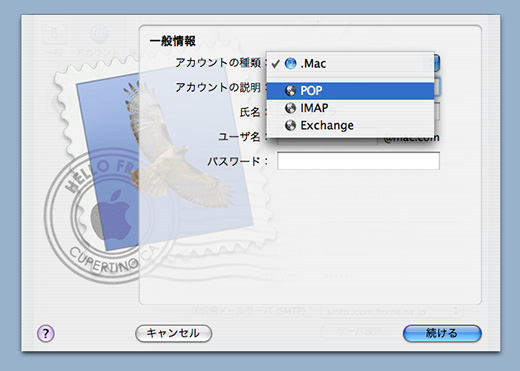Click the globe icon next to POP
The height and width of the screenshot is (371, 520).
290,91
